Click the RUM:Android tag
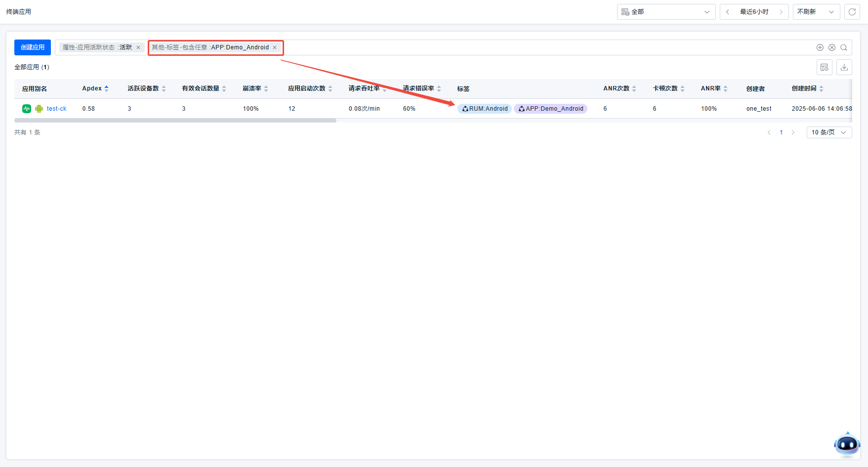Screen dimensions: 868x467 (x=485, y=109)
